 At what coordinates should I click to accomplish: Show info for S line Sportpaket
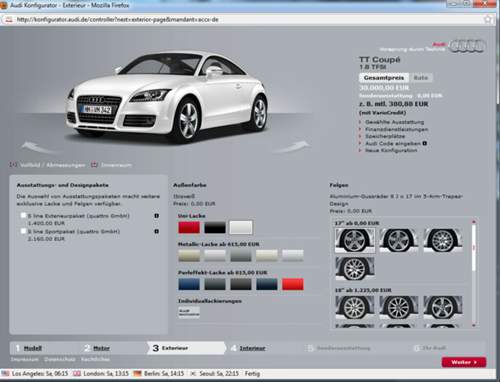point(156,231)
